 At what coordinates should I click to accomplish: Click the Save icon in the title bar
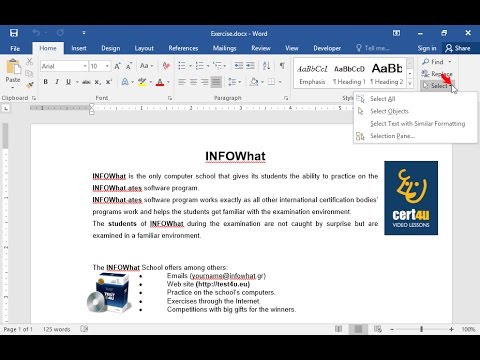tap(14, 33)
